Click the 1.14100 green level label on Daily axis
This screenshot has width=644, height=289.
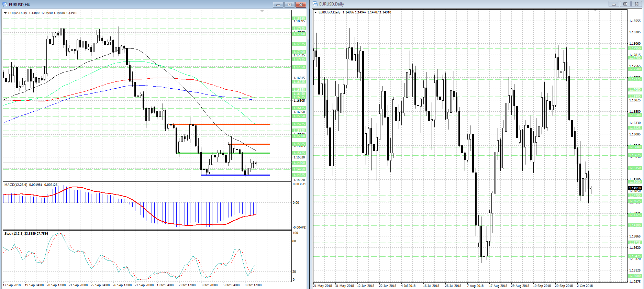pos(635,225)
